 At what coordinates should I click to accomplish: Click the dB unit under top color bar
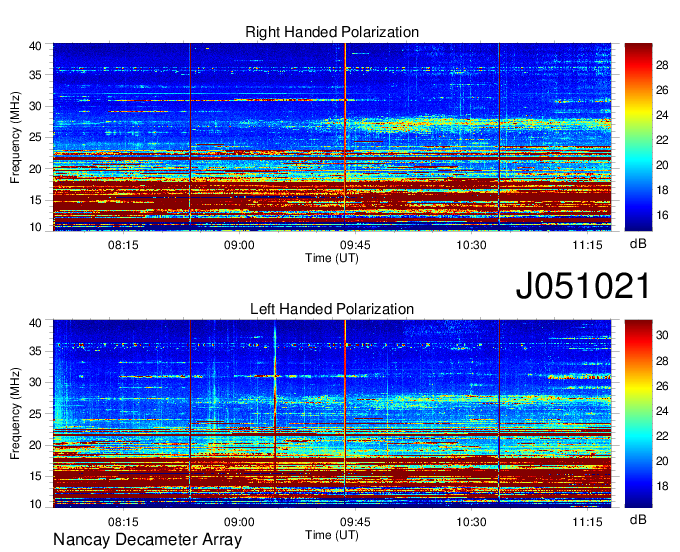click(638, 244)
